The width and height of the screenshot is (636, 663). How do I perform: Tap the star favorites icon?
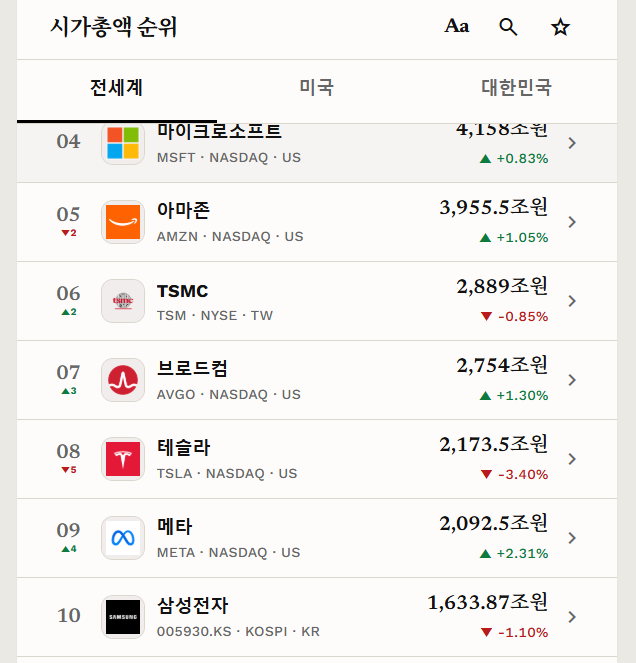tap(560, 27)
